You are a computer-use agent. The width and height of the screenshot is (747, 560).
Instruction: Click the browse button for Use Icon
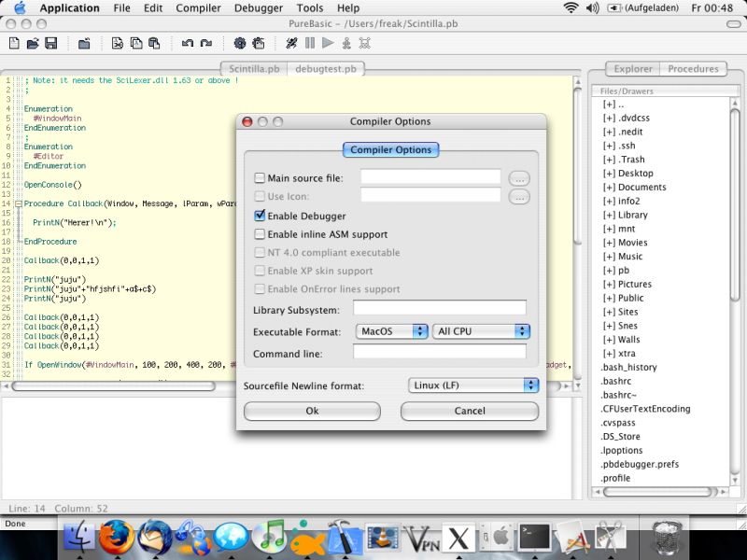click(x=519, y=197)
